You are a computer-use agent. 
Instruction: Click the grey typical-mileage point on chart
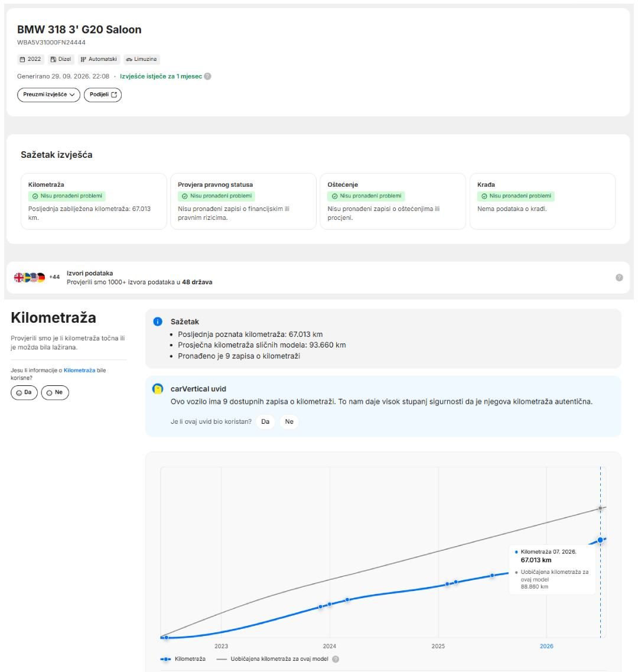[600, 508]
